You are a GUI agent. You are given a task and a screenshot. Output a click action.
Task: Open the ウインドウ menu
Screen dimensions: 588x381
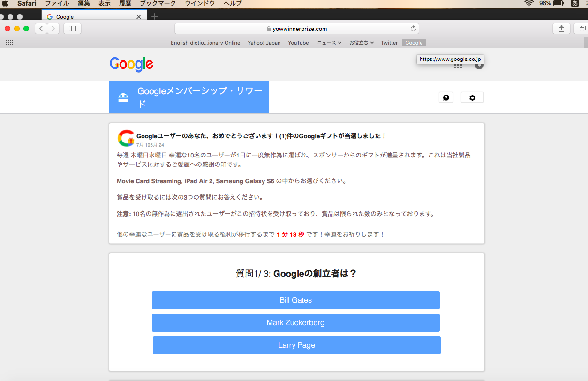click(x=200, y=3)
